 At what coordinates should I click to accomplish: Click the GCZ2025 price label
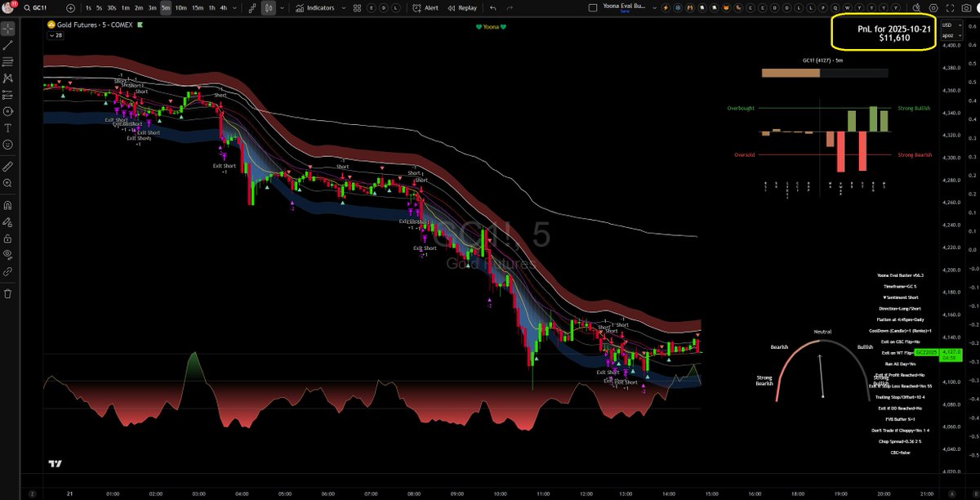(x=924, y=351)
